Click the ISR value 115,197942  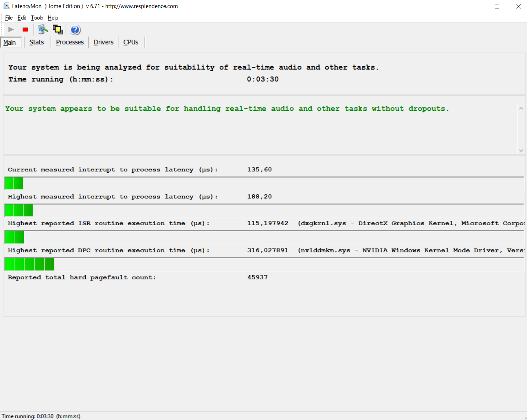pos(268,223)
